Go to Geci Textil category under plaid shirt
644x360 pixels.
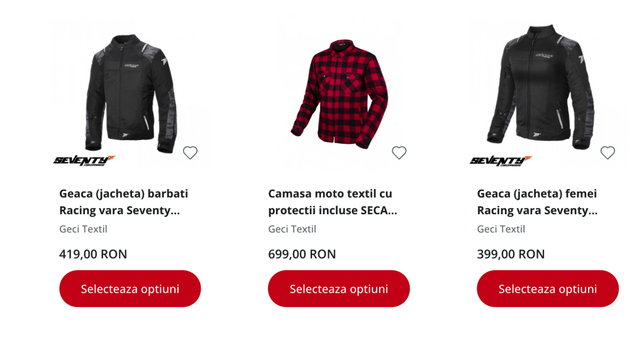pyautogui.click(x=292, y=229)
